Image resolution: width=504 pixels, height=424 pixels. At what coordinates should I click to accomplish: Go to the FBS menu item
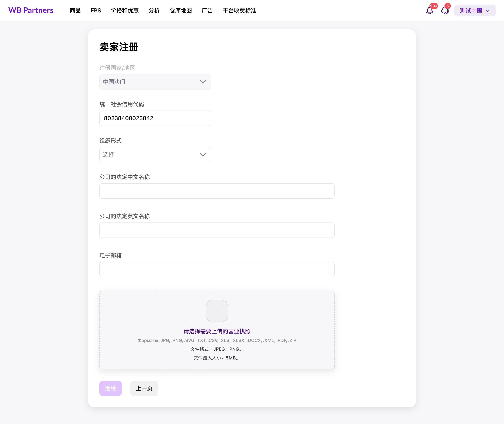[96, 10]
